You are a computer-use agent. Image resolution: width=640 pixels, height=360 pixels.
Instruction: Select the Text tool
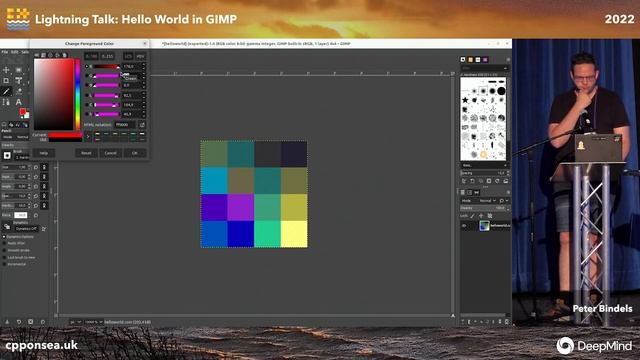(x=19, y=102)
